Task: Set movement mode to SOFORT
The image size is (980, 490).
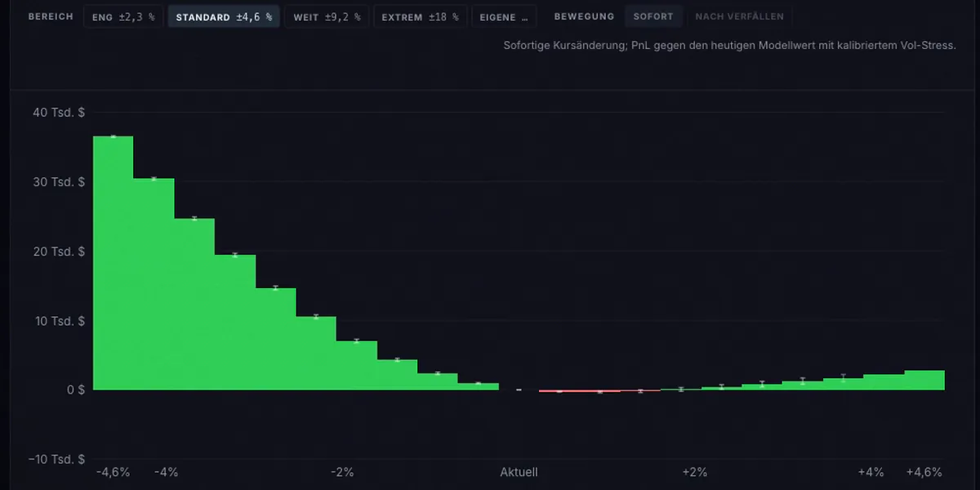Action: [653, 16]
